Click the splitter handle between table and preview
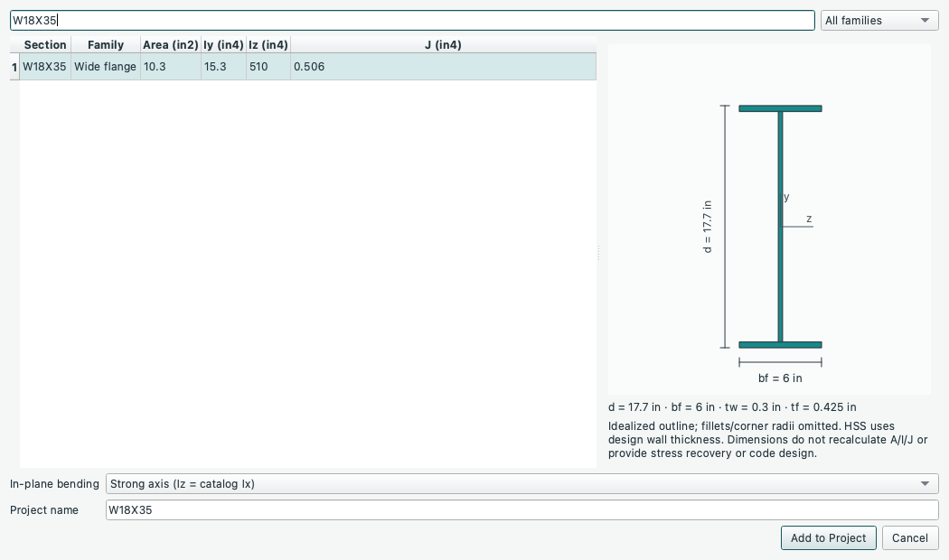Image resolution: width=949 pixels, height=560 pixels. click(x=598, y=253)
